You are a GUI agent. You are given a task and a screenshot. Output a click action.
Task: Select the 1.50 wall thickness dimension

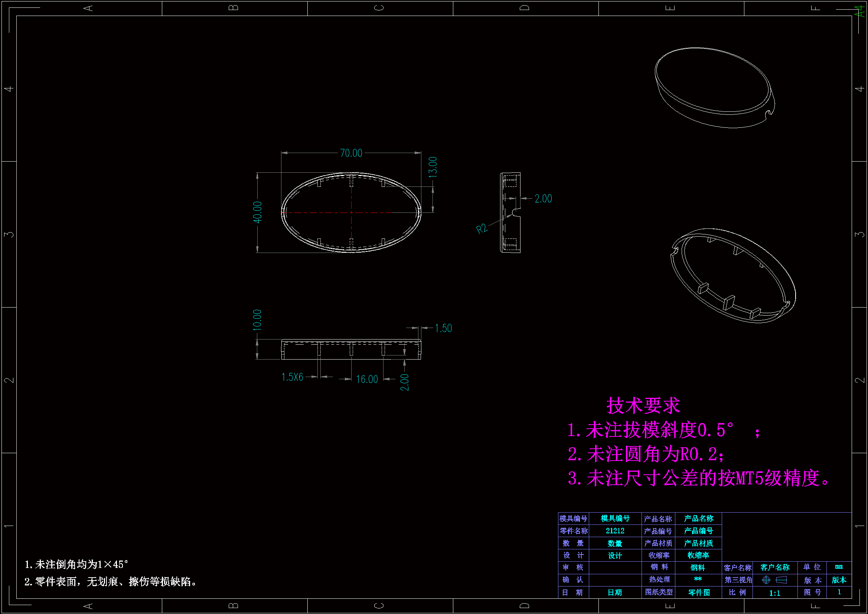coord(443,328)
